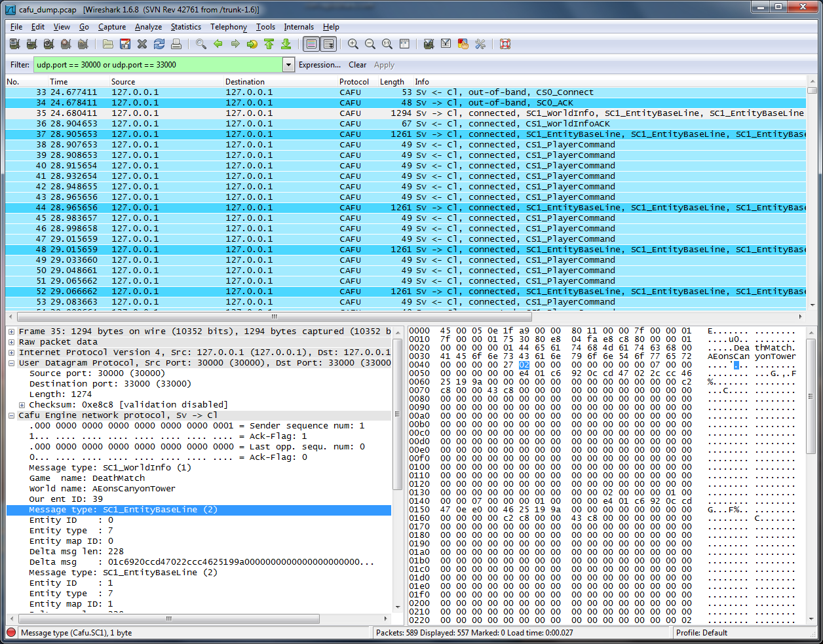Viewport: 823px width, 644px height.
Task: Open the Analyze menu
Action: pos(149,27)
